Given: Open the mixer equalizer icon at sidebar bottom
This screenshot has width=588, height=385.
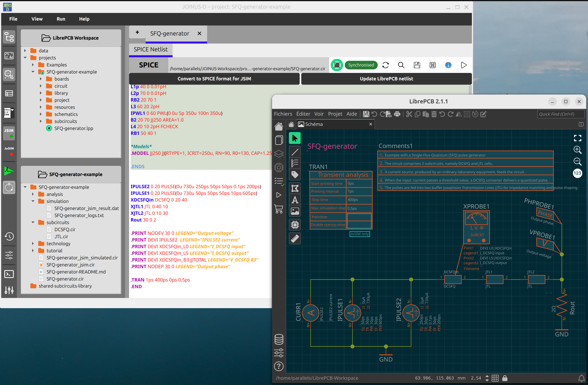Looking at the screenshot, I should point(9,290).
